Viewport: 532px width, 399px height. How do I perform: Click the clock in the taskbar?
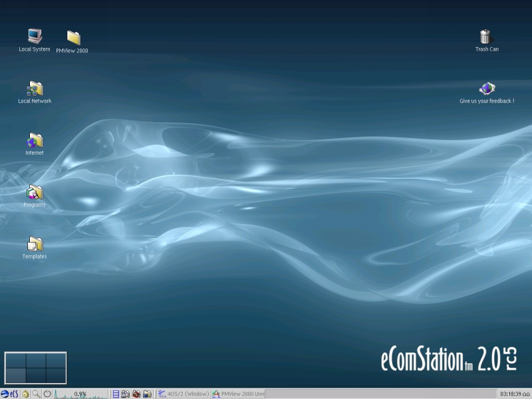tap(509, 394)
